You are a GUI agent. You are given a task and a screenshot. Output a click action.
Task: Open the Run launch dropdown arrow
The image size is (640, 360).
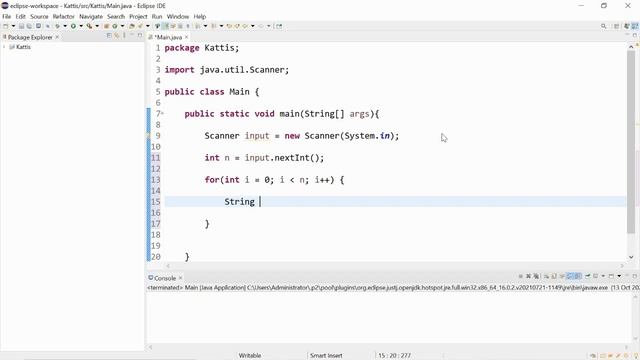tap(81, 26)
